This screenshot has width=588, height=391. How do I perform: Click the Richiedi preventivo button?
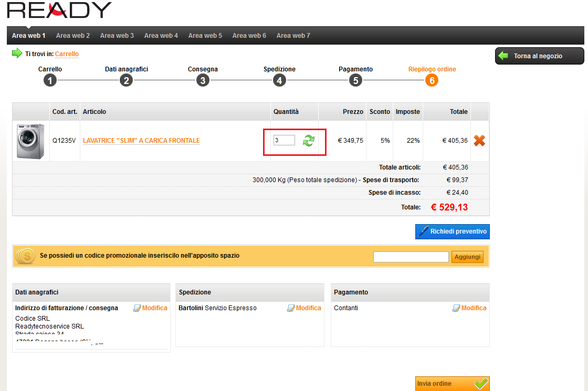coord(452,231)
